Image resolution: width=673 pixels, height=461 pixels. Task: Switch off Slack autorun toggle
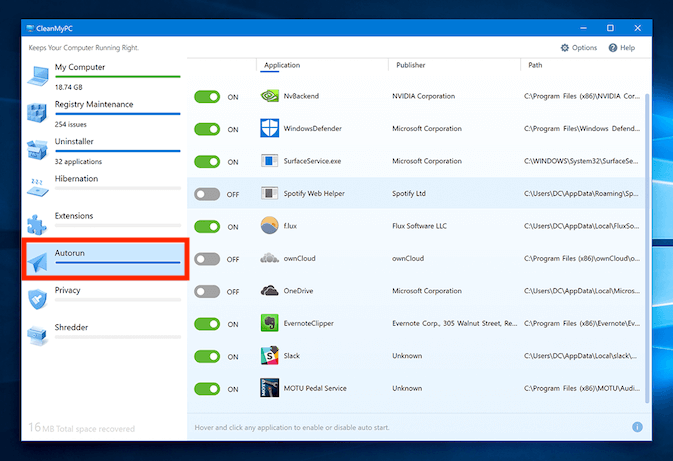207,357
